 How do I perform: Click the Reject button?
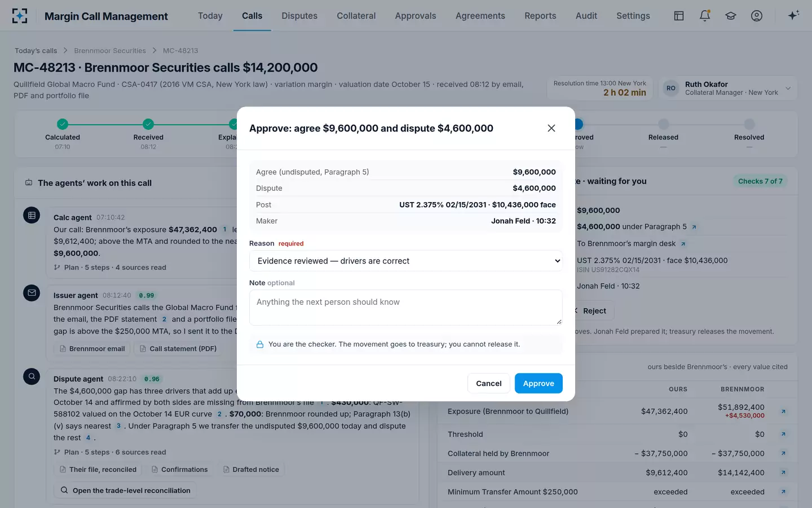pyautogui.click(x=591, y=311)
